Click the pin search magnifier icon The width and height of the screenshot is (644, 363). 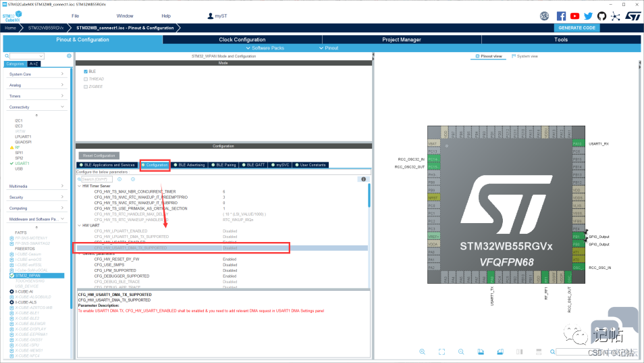[x=553, y=352]
